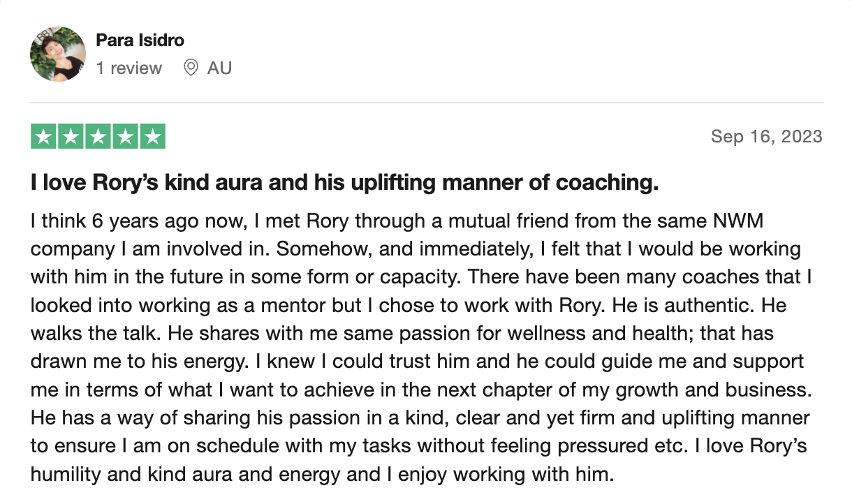Click the fourth green rating star
Screen dimensions: 852x504
click(x=125, y=136)
